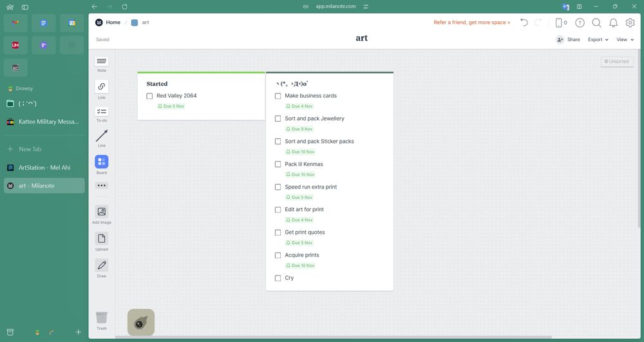
Task: Open search magnifier in Milanote
Action: pyautogui.click(x=596, y=23)
